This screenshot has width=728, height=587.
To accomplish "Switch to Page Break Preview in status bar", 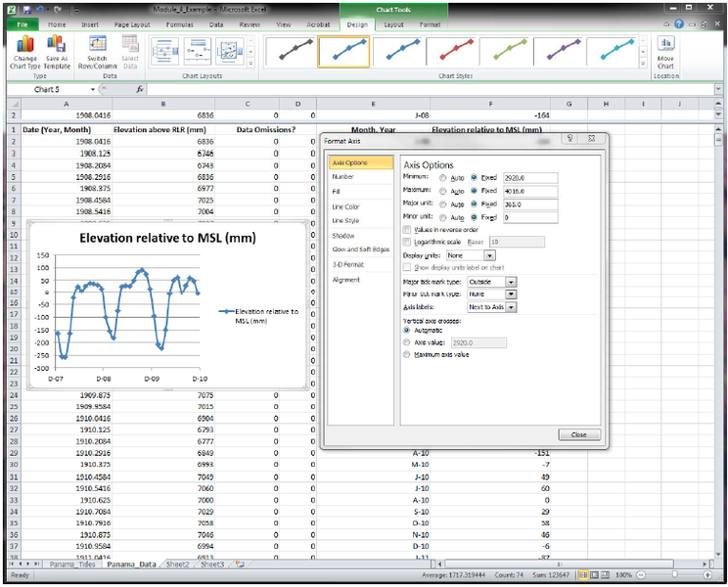I will point(606,575).
